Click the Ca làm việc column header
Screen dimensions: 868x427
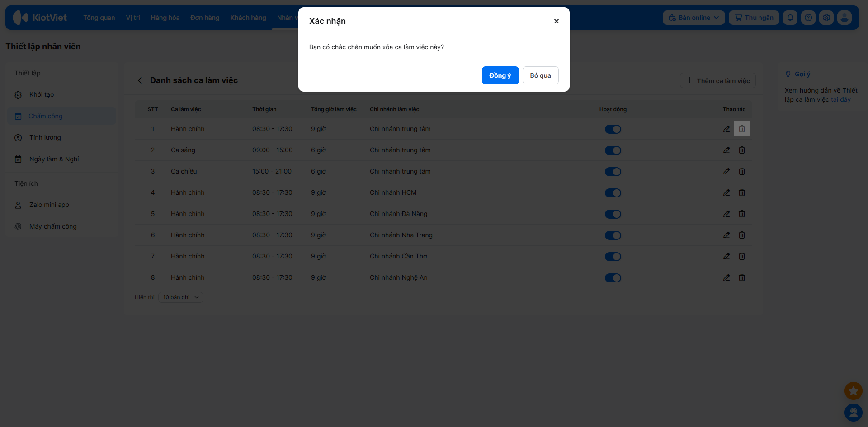tap(186, 109)
